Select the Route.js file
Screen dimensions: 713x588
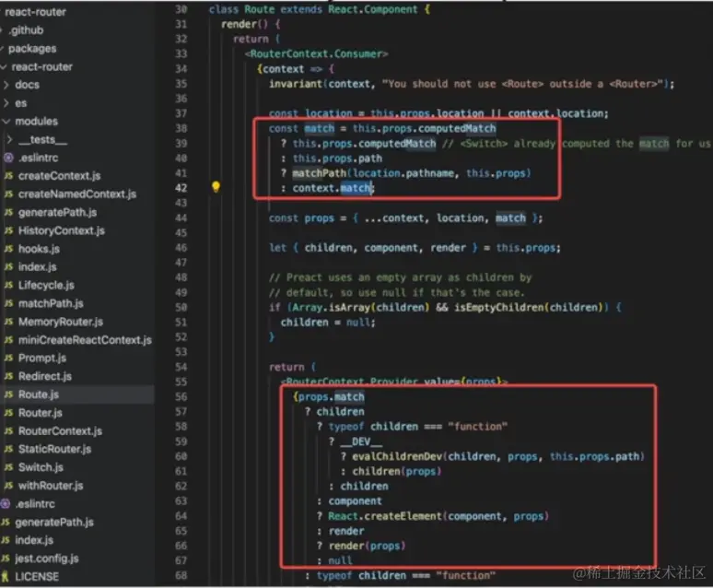[x=39, y=394]
